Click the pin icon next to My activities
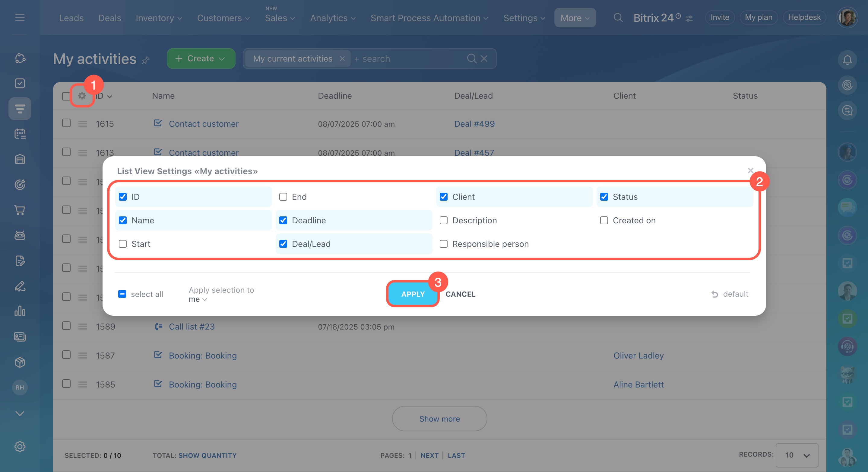This screenshot has width=868, height=472. tap(146, 60)
